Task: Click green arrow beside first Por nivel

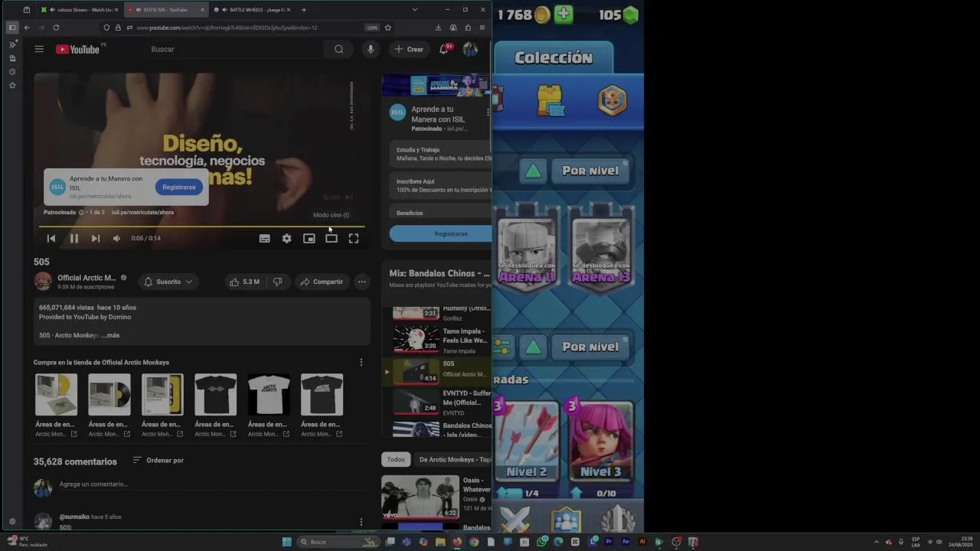Action: tap(534, 171)
